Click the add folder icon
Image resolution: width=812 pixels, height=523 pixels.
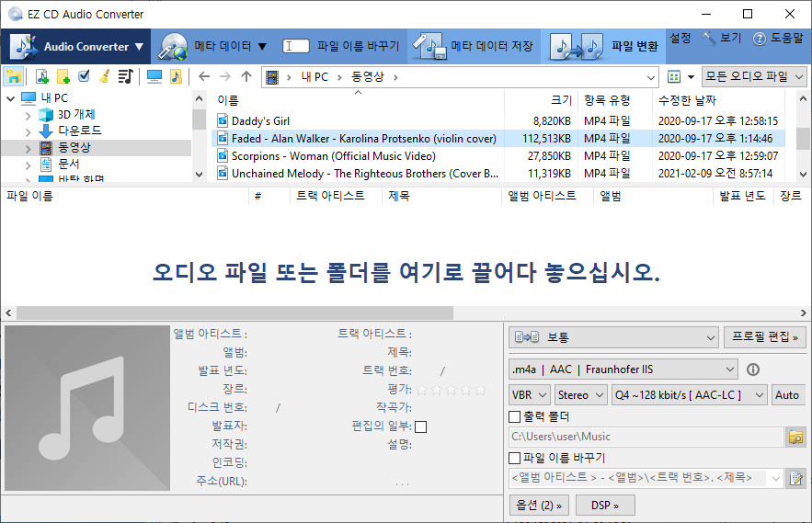63,76
